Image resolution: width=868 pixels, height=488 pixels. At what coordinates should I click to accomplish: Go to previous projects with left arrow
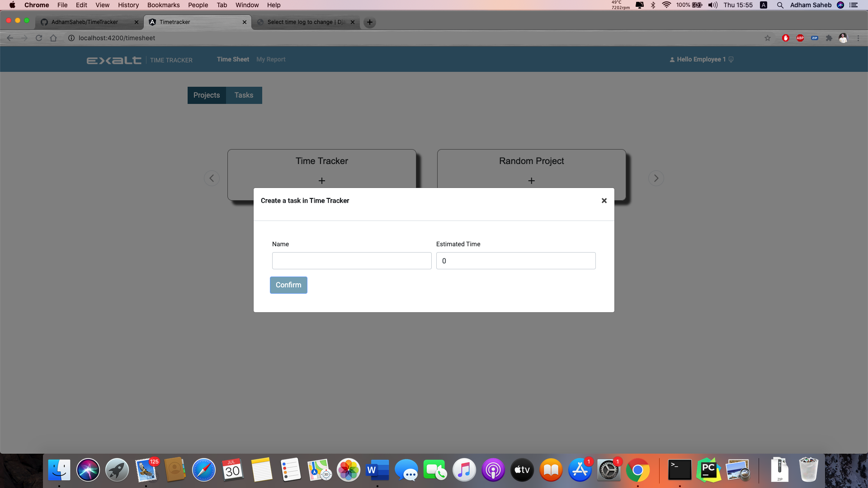click(212, 178)
